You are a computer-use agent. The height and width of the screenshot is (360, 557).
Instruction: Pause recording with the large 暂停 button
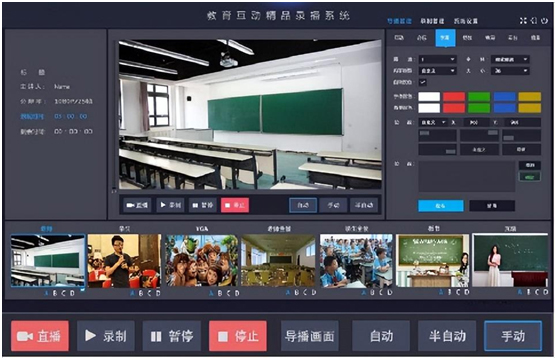[x=172, y=336]
